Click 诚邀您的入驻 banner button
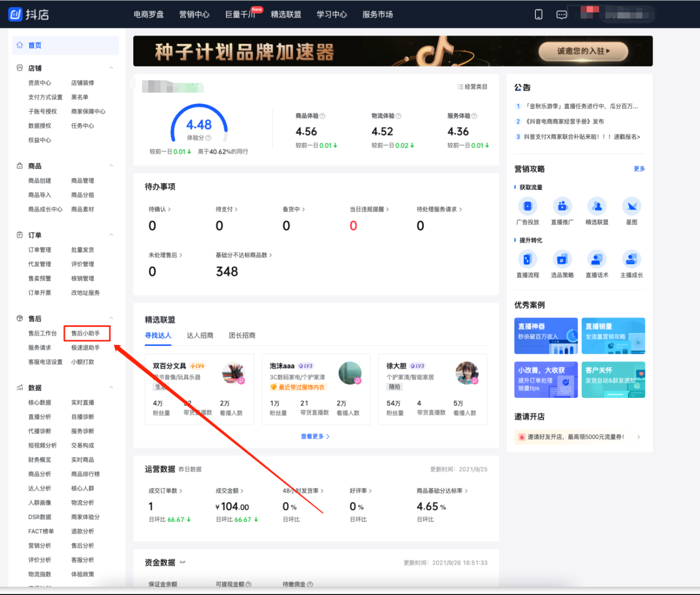The image size is (700, 595). (583, 51)
